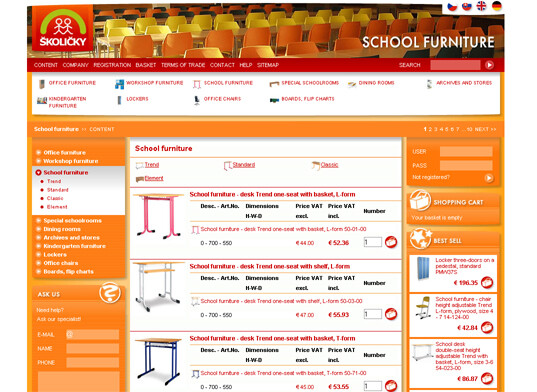Click the Ask Us question mark icon
Viewport: 537px width, 392px height.
tap(110, 293)
